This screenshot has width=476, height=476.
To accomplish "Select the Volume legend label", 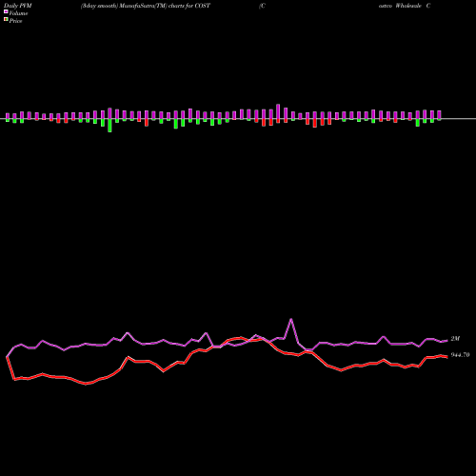I will 18,13.
